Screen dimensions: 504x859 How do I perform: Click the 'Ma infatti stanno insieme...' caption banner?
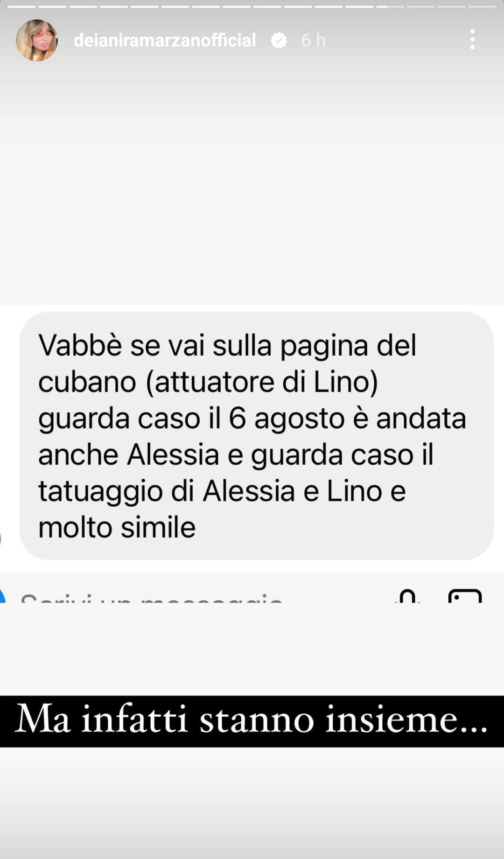(252, 721)
